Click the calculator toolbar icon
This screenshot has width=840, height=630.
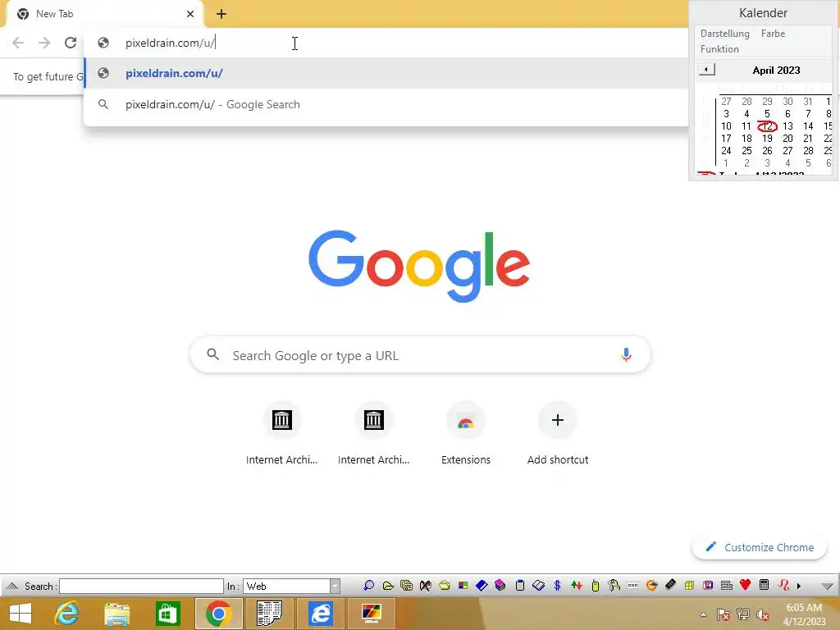765,585
